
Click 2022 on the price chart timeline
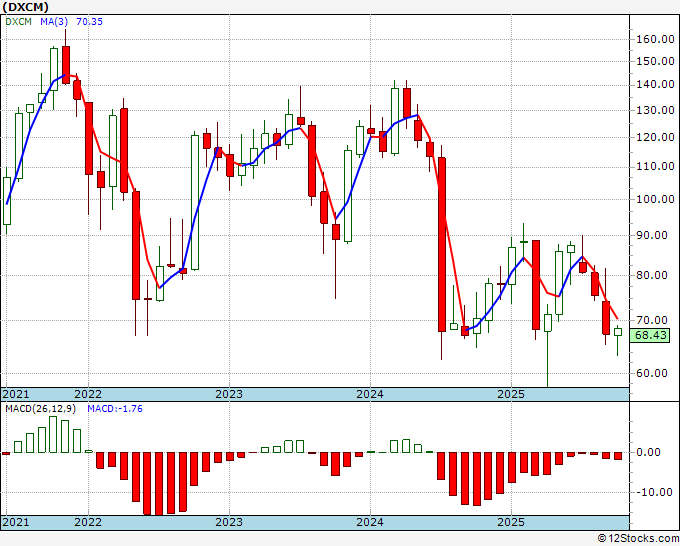[x=88, y=394]
